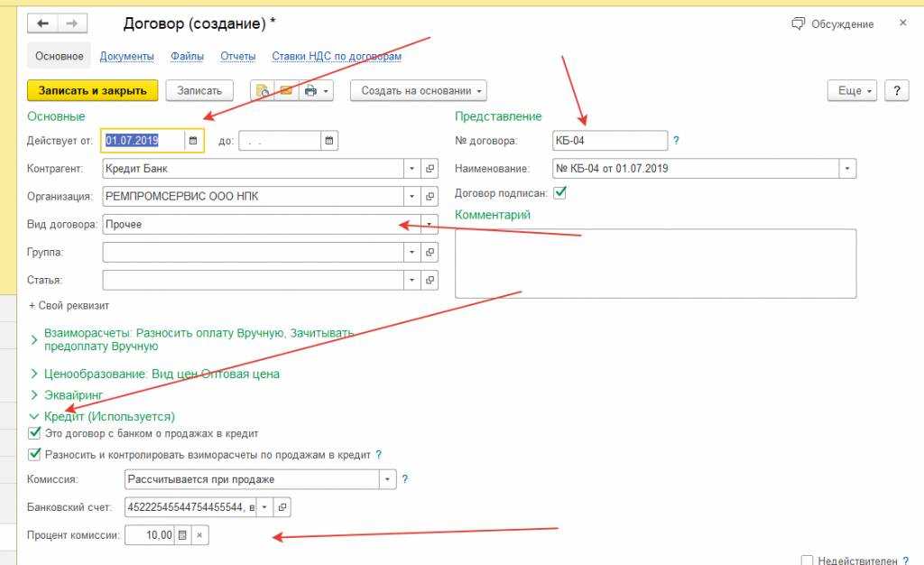This screenshot has height=565, width=924.
Task: Switch to the Документы tab
Action: click(126, 56)
